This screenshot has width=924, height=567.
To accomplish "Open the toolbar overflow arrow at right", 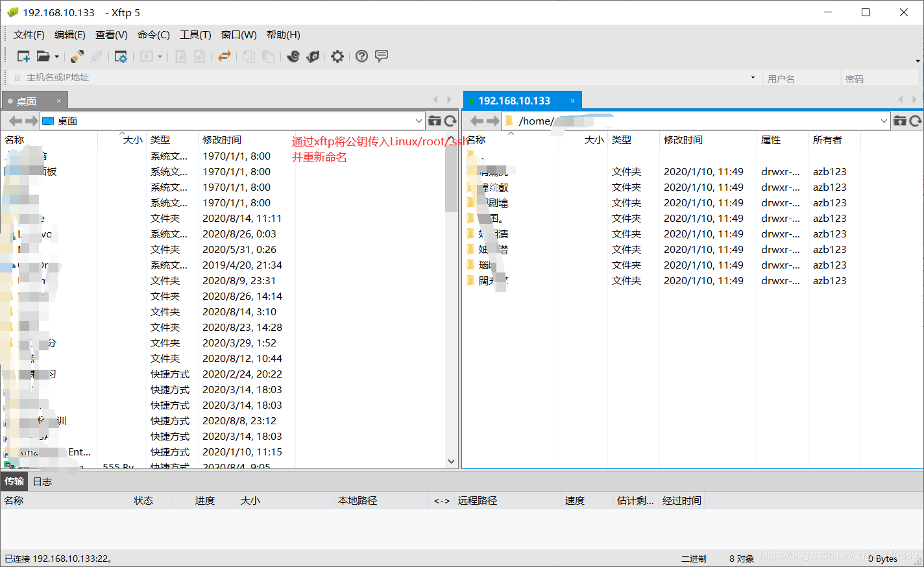I will click(x=918, y=61).
